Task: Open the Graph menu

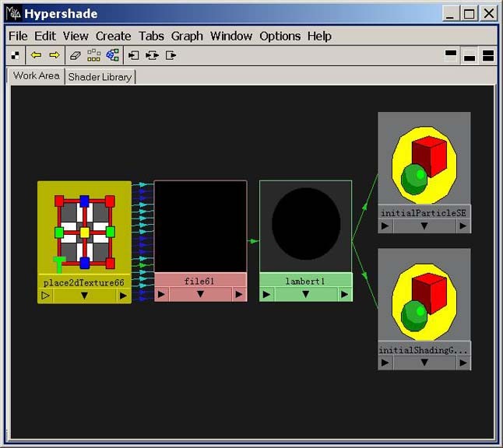Action: [x=187, y=37]
